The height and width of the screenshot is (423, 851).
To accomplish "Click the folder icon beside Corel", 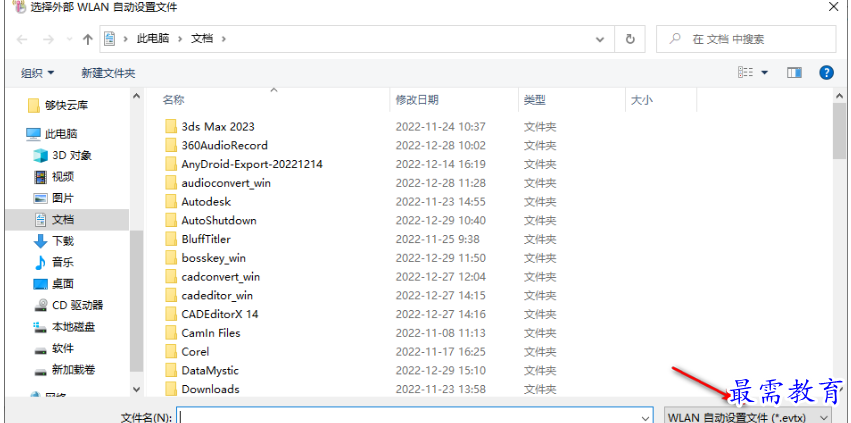I will click(171, 352).
